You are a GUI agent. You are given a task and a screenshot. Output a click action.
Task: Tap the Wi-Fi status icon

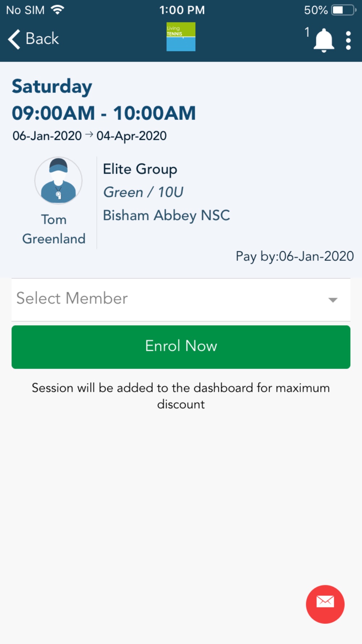(58, 10)
